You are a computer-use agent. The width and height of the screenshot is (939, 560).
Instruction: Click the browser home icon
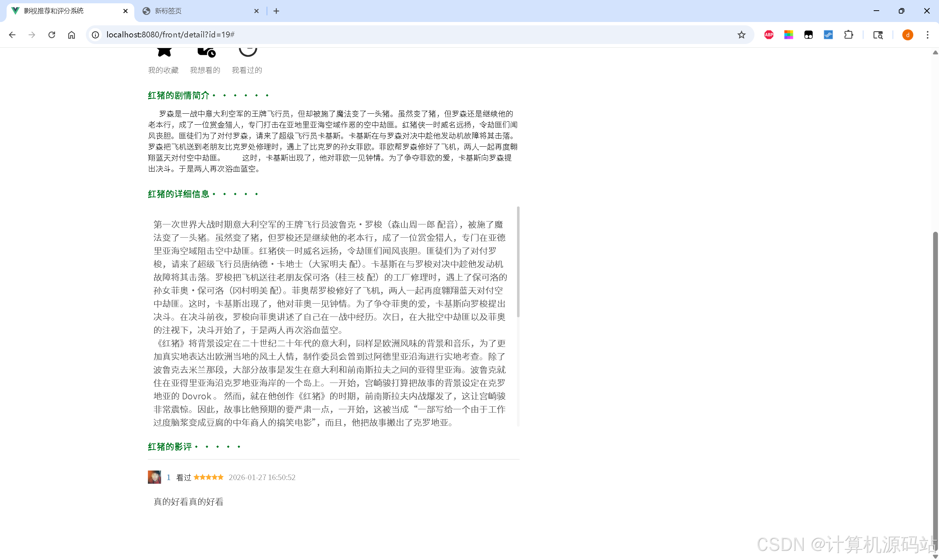point(71,35)
